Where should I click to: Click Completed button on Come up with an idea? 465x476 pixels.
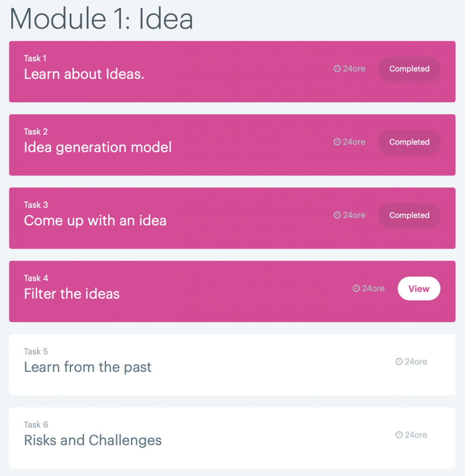pos(409,215)
